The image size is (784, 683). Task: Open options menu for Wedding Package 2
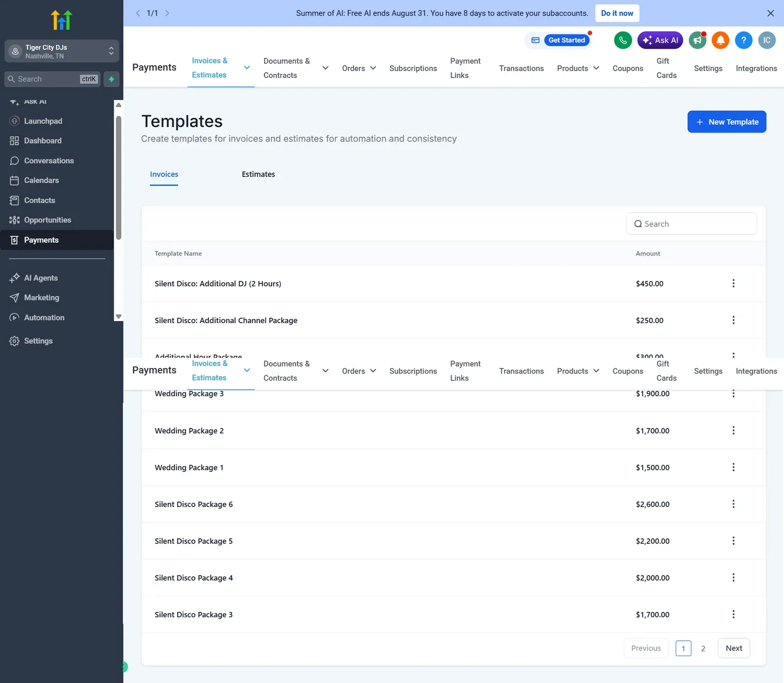coord(734,430)
